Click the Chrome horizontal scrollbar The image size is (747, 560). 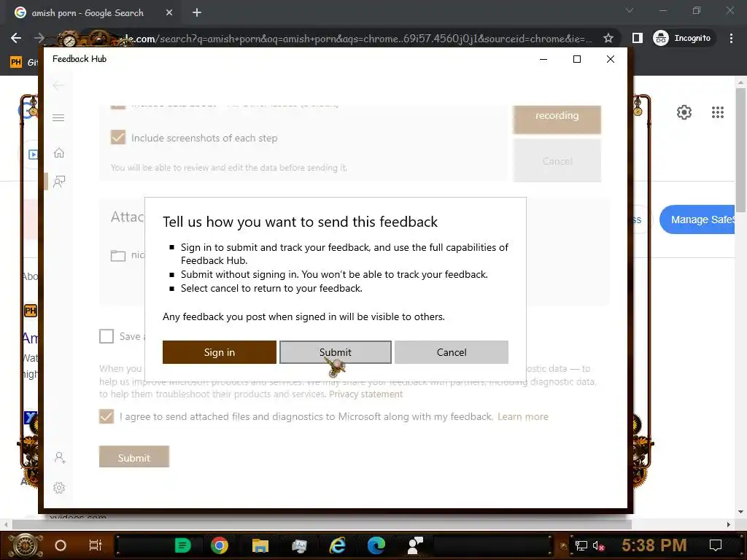[322, 524]
